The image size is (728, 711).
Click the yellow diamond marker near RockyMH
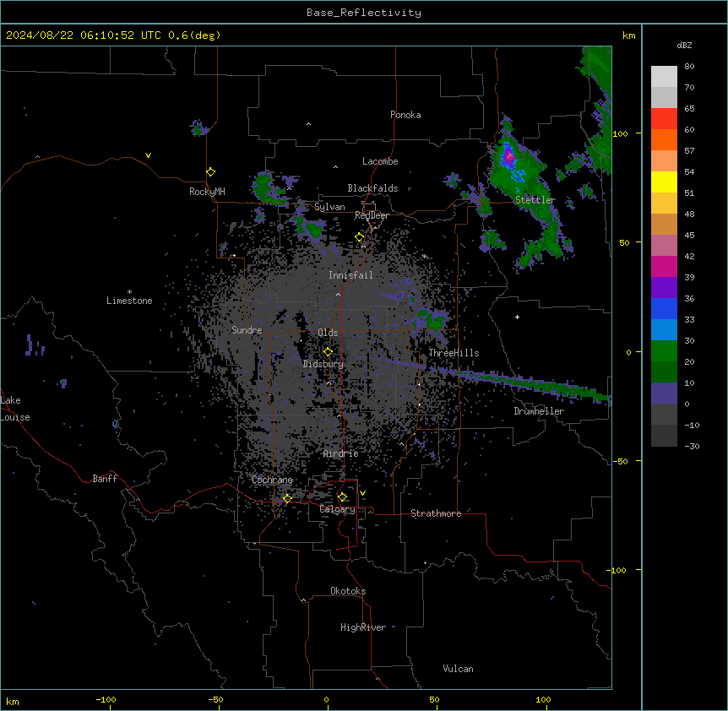tap(210, 172)
